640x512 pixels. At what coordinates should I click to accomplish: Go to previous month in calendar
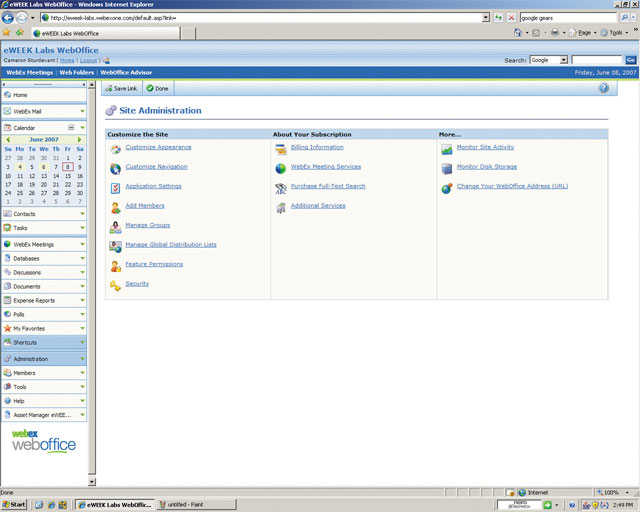[x=8, y=139]
